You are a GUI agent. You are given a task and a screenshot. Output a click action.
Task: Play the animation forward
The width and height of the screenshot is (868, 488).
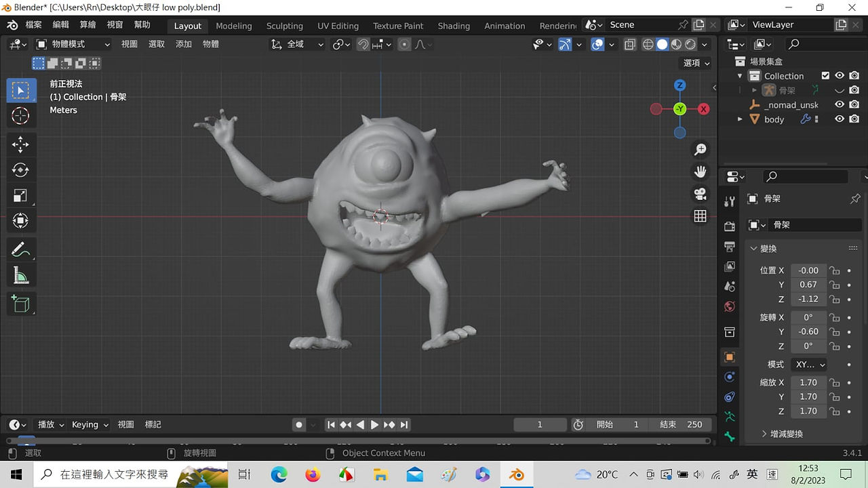point(375,425)
